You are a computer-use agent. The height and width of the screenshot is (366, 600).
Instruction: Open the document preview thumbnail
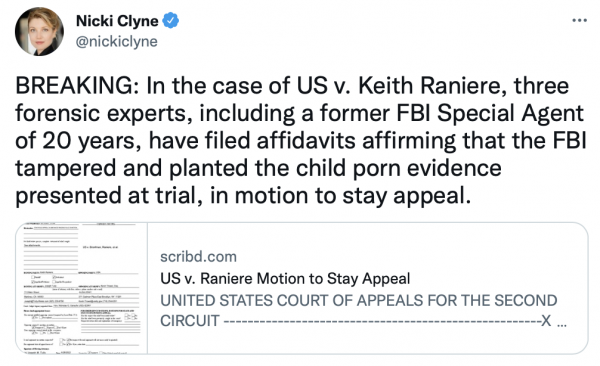82,288
